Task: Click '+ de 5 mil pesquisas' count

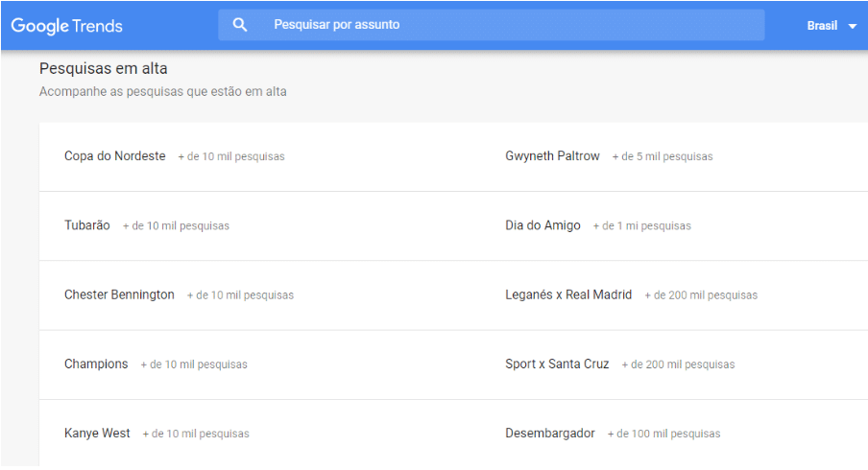Action: 663,156
